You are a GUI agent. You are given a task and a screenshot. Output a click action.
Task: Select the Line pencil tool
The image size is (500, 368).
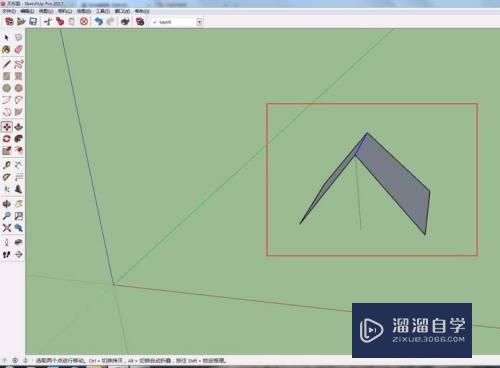tap(6, 64)
